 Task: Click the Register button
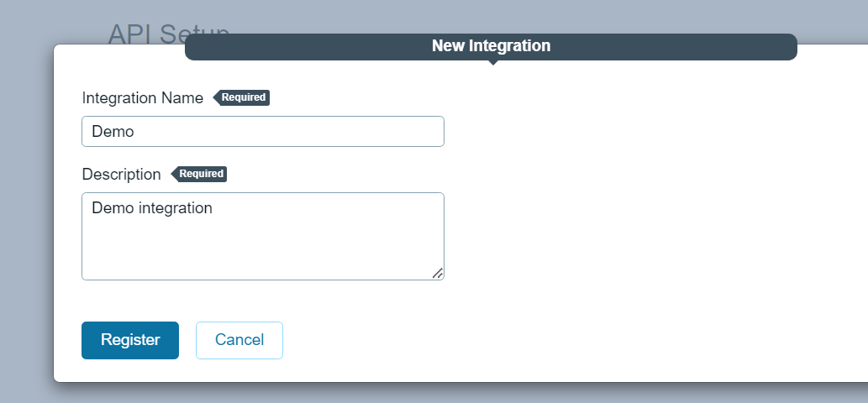(130, 340)
